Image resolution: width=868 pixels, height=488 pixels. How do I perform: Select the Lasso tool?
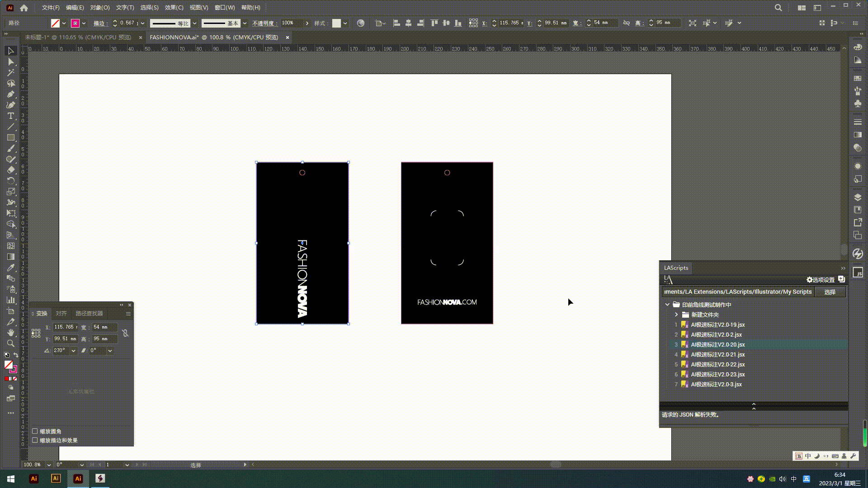11,84
